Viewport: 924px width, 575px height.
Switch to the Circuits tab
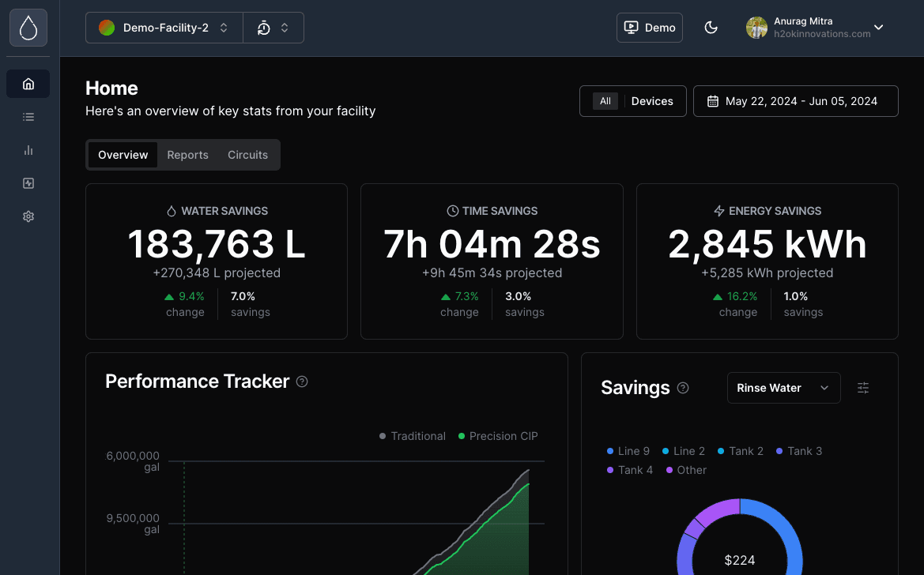(247, 155)
